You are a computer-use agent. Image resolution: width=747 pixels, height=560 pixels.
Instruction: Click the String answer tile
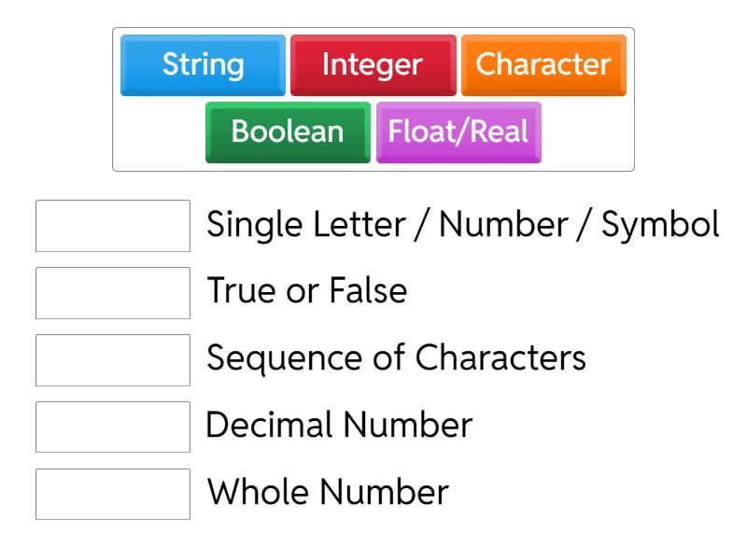coord(203,65)
